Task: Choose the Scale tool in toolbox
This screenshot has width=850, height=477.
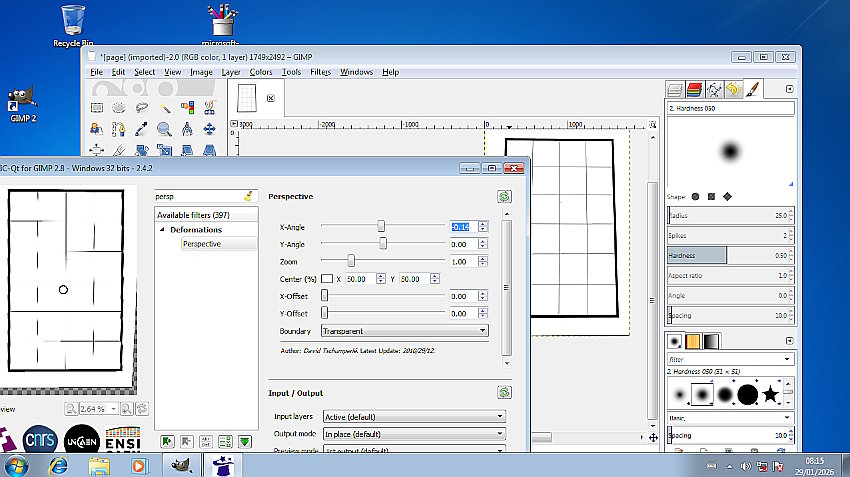Action: pyautogui.click(x=165, y=150)
